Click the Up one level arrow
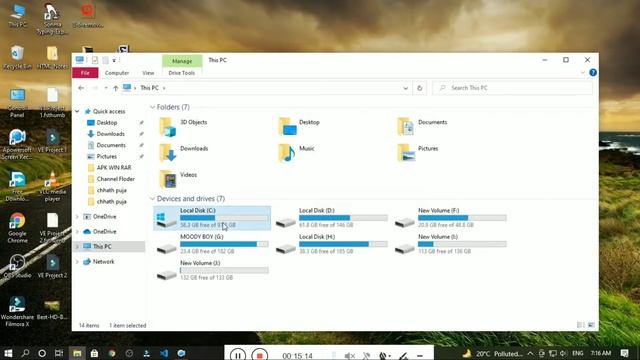 [116, 88]
